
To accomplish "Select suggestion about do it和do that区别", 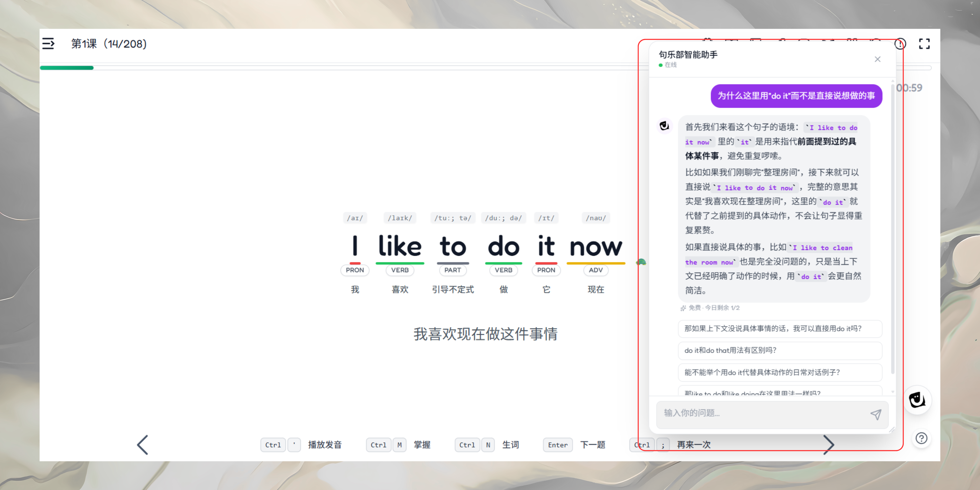I will (x=780, y=350).
